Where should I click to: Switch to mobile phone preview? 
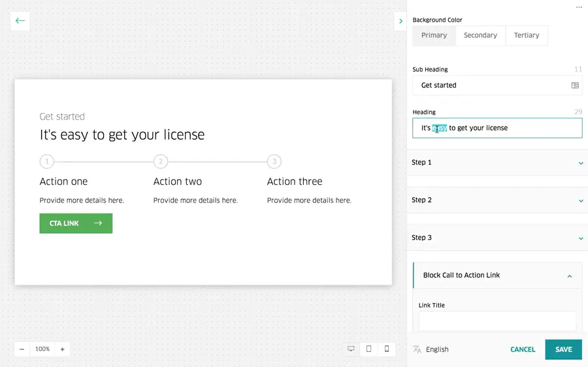387,349
